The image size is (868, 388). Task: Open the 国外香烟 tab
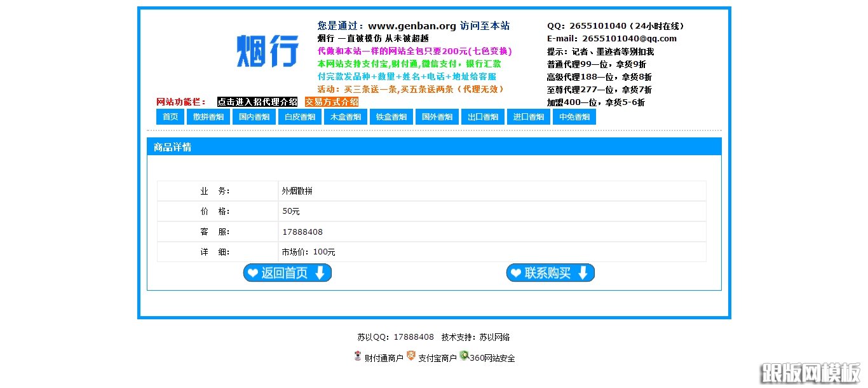pos(437,116)
